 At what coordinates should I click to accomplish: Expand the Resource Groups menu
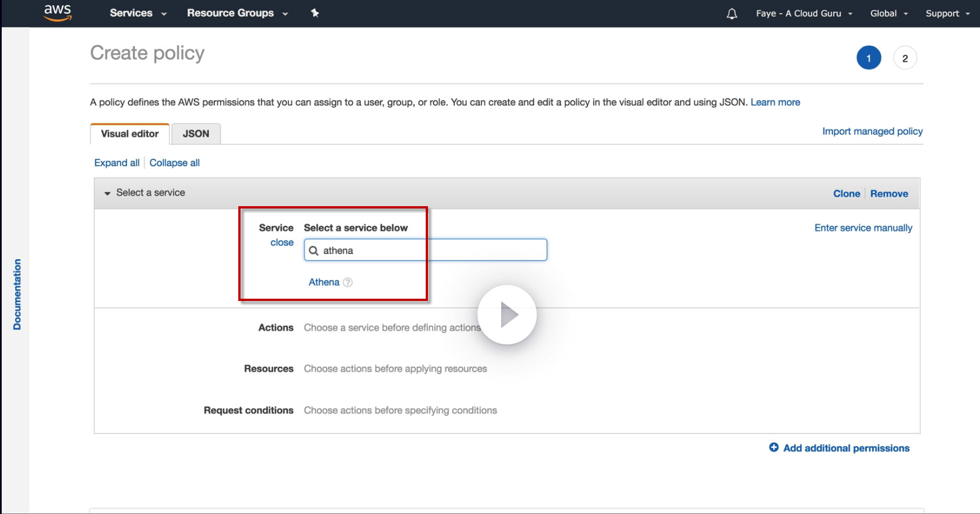(x=237, y=13)
